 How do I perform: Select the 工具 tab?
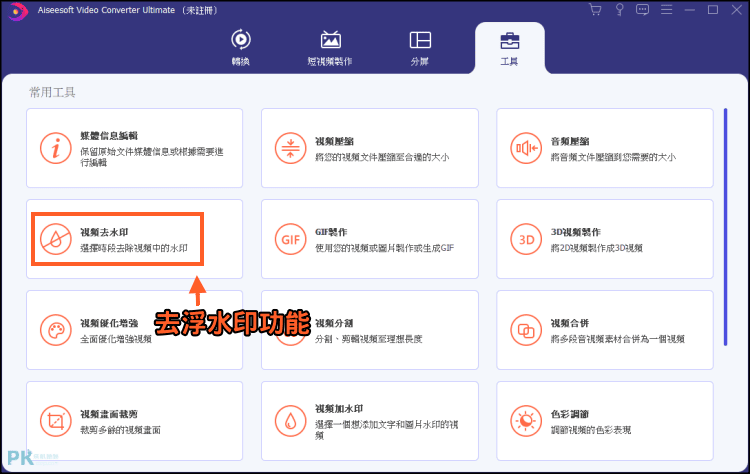coord(509,48)
